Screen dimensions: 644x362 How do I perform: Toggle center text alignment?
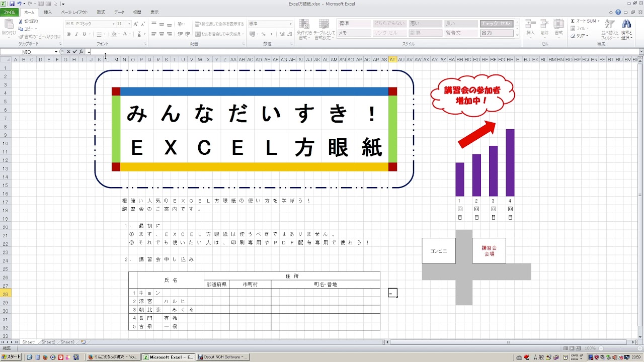pyautogui.click(x=162, y=34)
